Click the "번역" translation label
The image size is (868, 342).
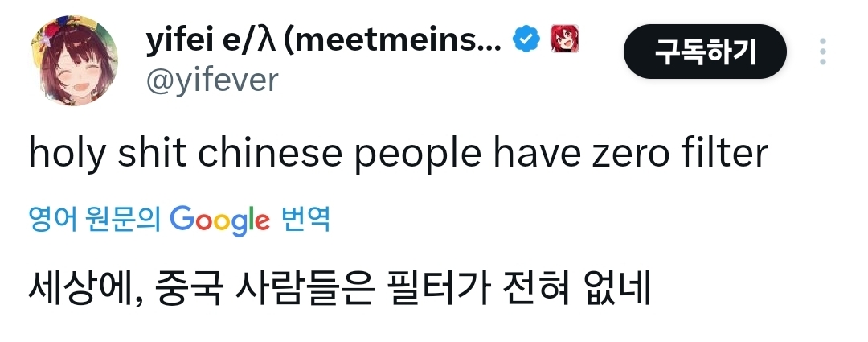[306, 219]
